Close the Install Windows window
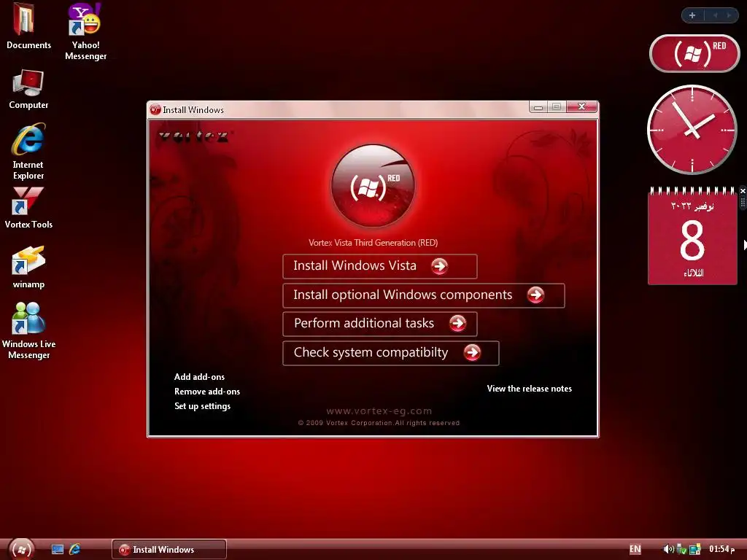 click(581, 106)
